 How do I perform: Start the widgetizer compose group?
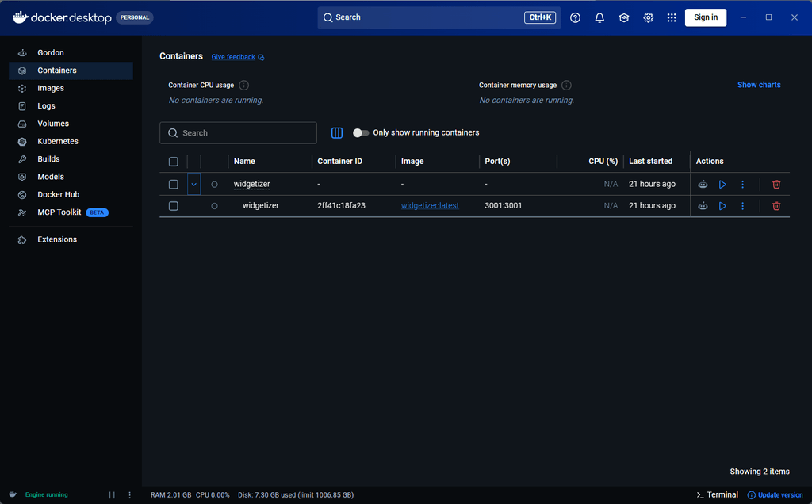(722, 184)
